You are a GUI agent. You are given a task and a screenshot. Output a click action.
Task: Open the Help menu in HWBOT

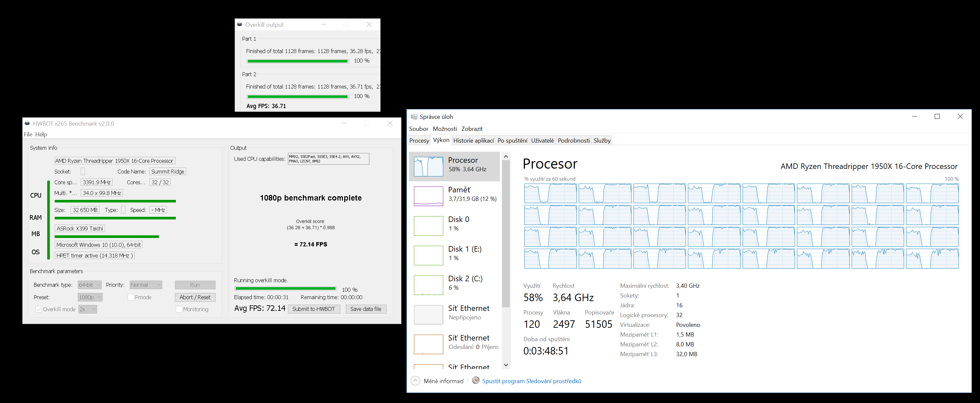coord(41,134)
